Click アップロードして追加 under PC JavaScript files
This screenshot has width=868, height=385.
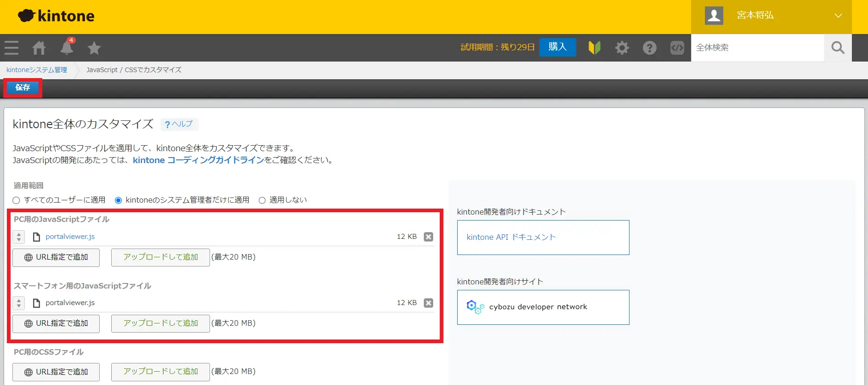tap(160, 257)
